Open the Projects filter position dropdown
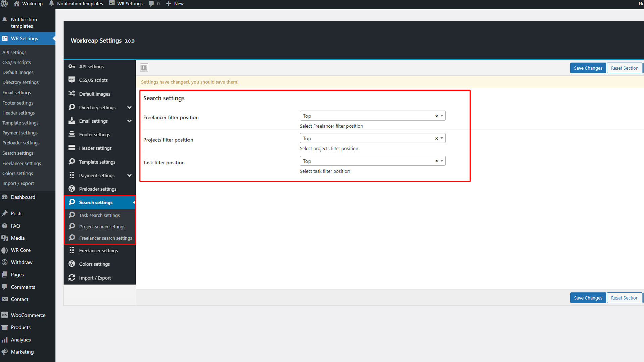Viewport: 644px width, 362px height. [x=442, y=138]
